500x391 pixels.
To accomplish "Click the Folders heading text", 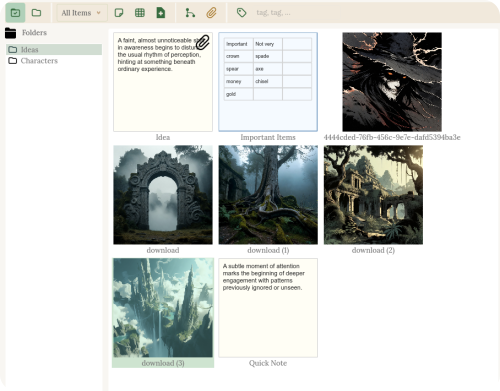I will (34, 33).
